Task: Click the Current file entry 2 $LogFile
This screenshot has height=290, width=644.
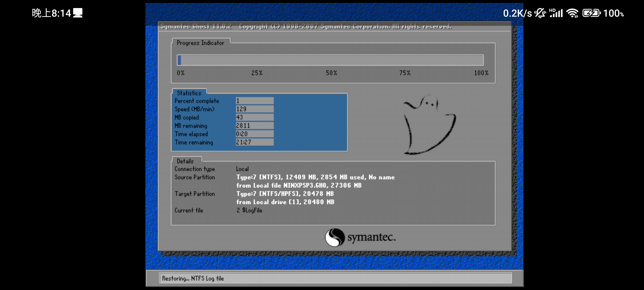Action: pyautogui.click(x=250, y=210)
